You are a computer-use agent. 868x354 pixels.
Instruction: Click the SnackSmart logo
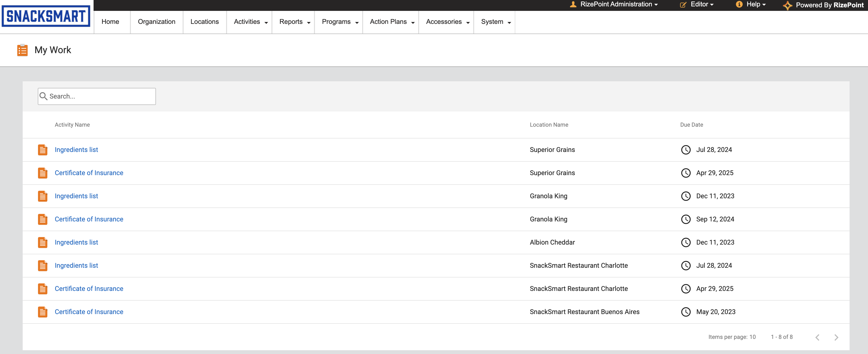[46, 16]
